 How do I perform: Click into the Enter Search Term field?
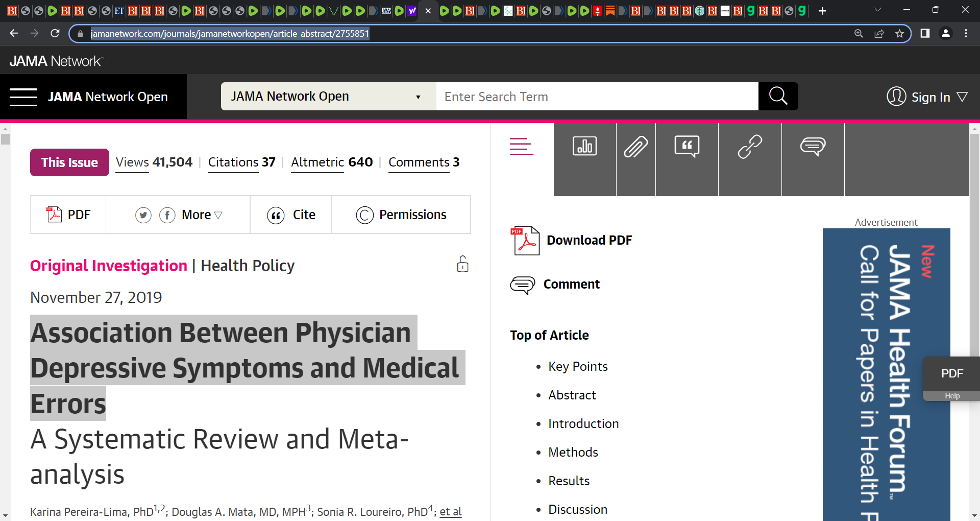[x=597, y=96]
